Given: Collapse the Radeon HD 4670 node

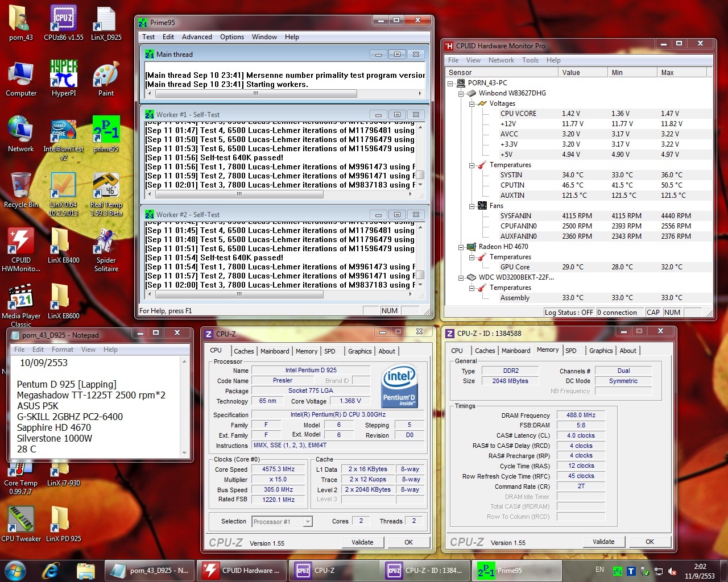Looking at the screenshot, I should [461, 247].
